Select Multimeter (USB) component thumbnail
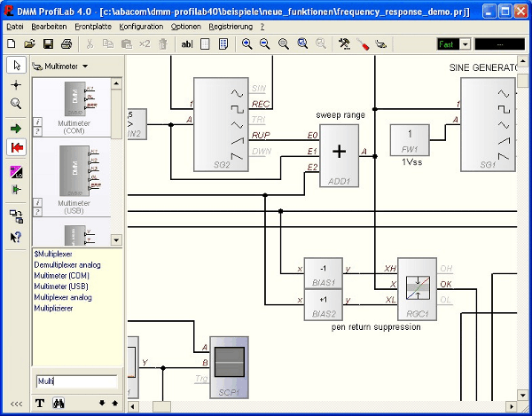This screenshot has width=532, height=416. coord(79,171)
